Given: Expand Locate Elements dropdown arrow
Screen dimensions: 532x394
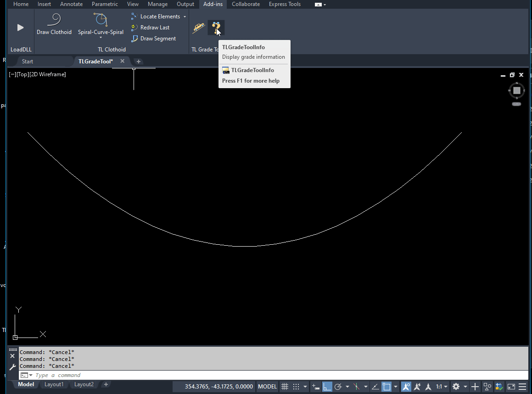Looking at the screenshot, I should pyautogui.click(x=185, y=17).
